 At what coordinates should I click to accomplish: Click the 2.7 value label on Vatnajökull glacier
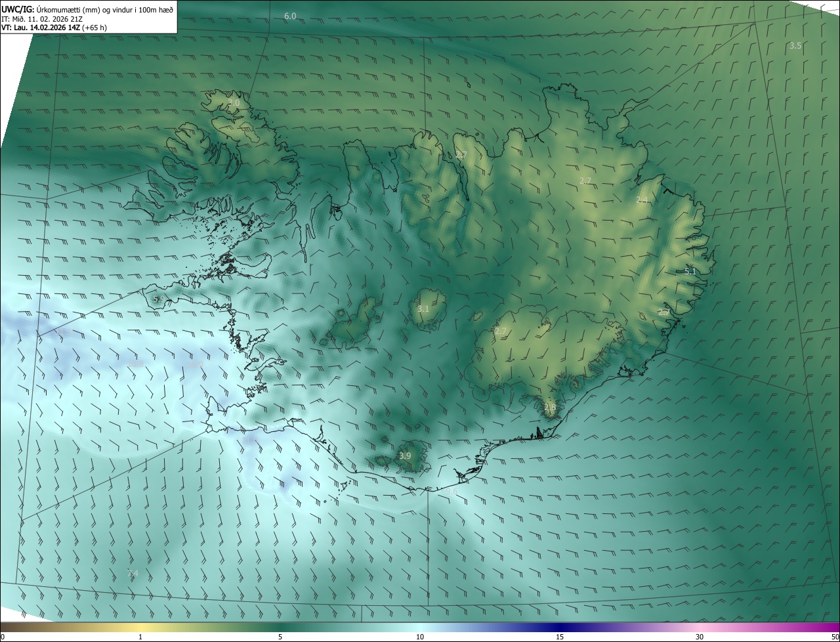[501, 332]
